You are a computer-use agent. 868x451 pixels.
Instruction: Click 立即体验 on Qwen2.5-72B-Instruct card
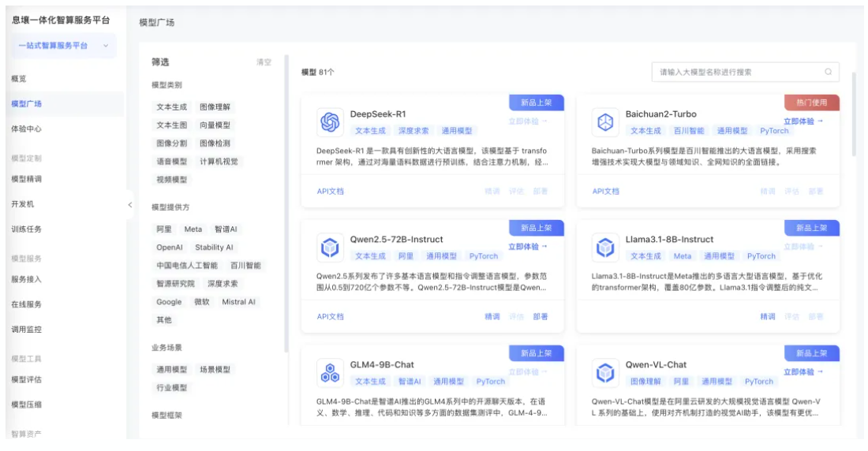click(x=528, y=247)
